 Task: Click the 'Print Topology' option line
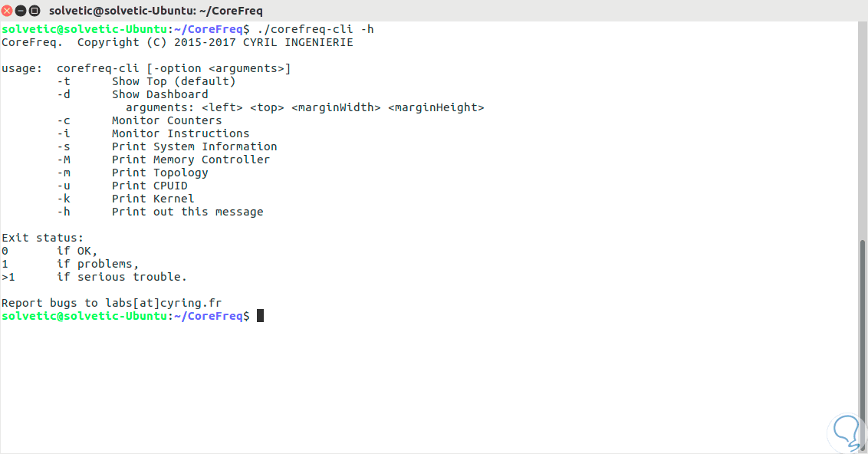click(x=159, y=173)
